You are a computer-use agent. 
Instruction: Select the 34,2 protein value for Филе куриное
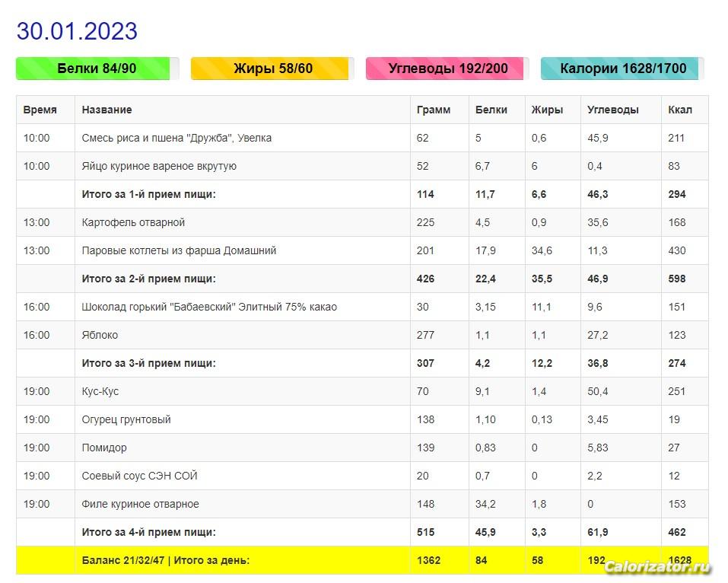pyautogui.click(x=485, y=504)
